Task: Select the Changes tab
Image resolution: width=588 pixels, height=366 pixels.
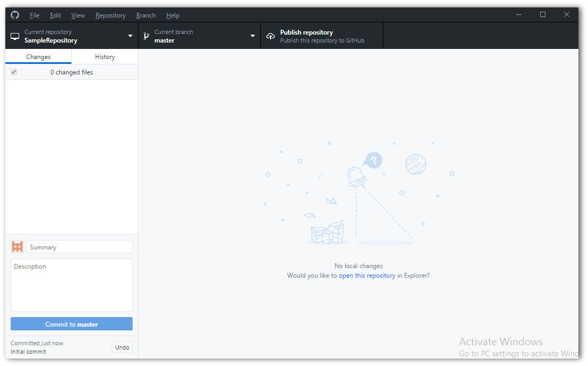Action: (38, 57)
